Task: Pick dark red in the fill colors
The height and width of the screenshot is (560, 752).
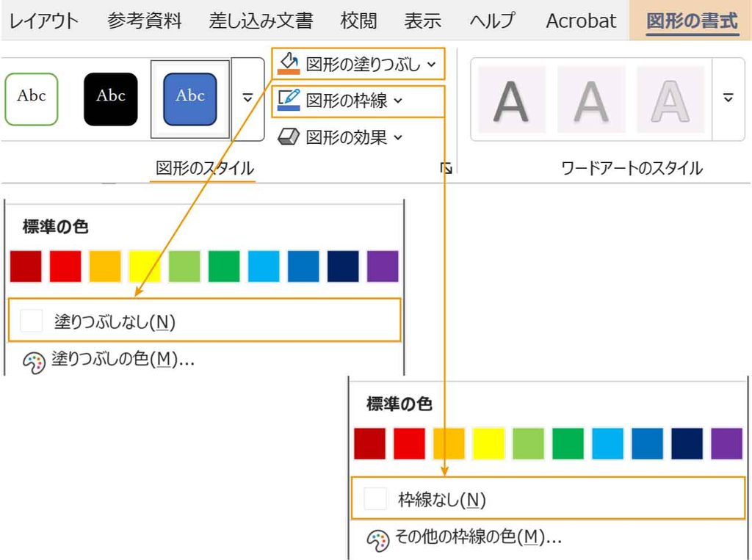Action: click(26, 266)
